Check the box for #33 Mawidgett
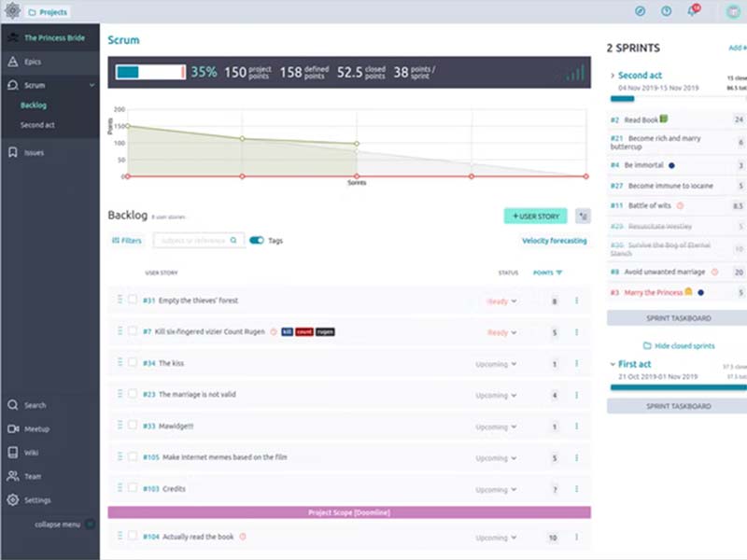Screen dimensions: 747x560 [x=133, y=426]
